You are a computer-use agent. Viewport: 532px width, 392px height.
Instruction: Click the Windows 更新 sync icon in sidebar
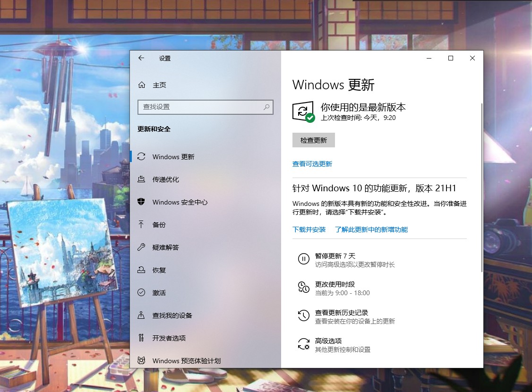[x=141, y=157]
